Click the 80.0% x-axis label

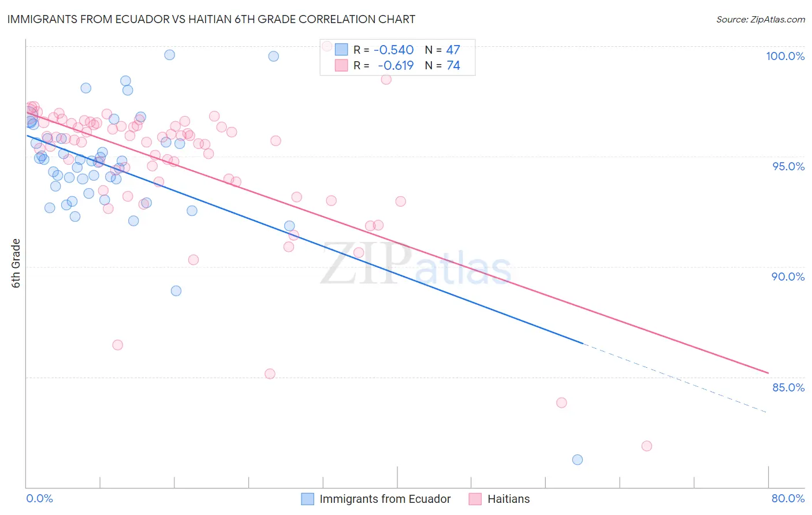coord(788,498)
